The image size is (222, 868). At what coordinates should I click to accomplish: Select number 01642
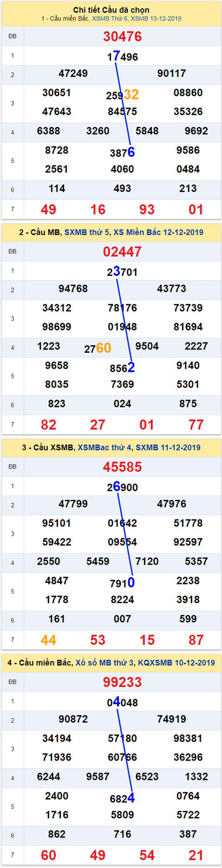coord(123,523)
